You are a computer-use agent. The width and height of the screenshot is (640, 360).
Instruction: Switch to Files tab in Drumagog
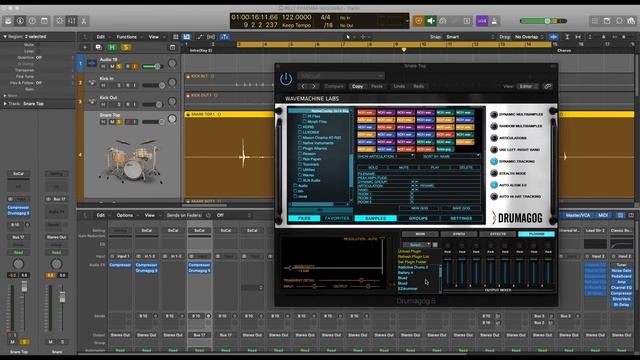click(304, 218)
